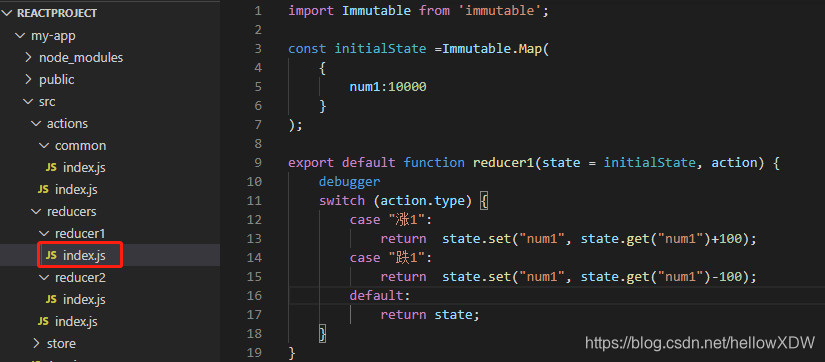This screenshot has width=825, height=362.
Task: Click reducer1 function name on line 9
Action: (504, 163)
